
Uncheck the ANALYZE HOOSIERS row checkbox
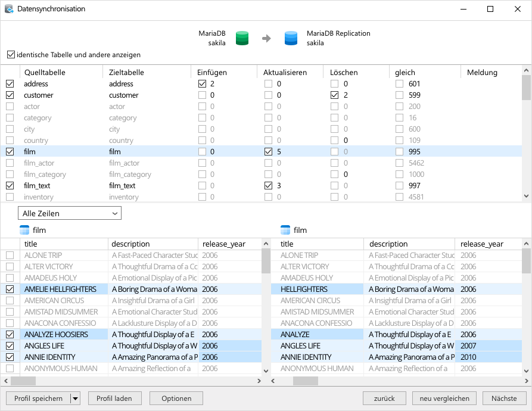(10, 334)
